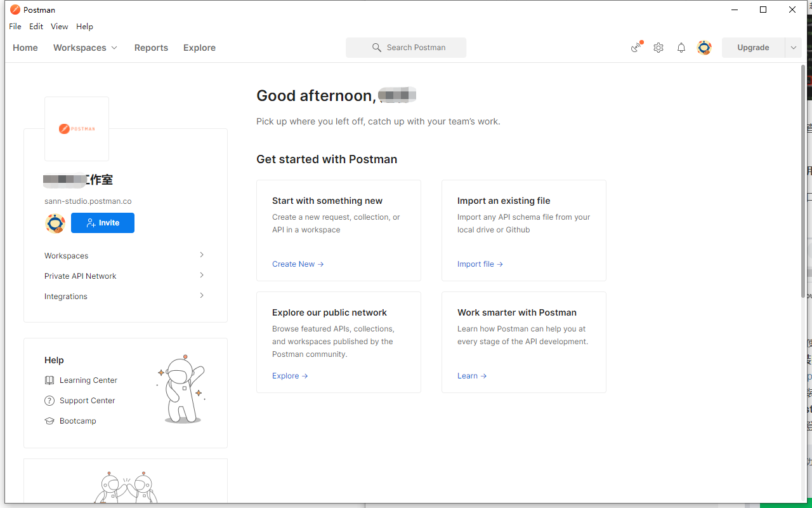The width and height of the screenshot is (812, 508).
Task: Expand the Integrations chevron
Action: (x=202, y=295)
